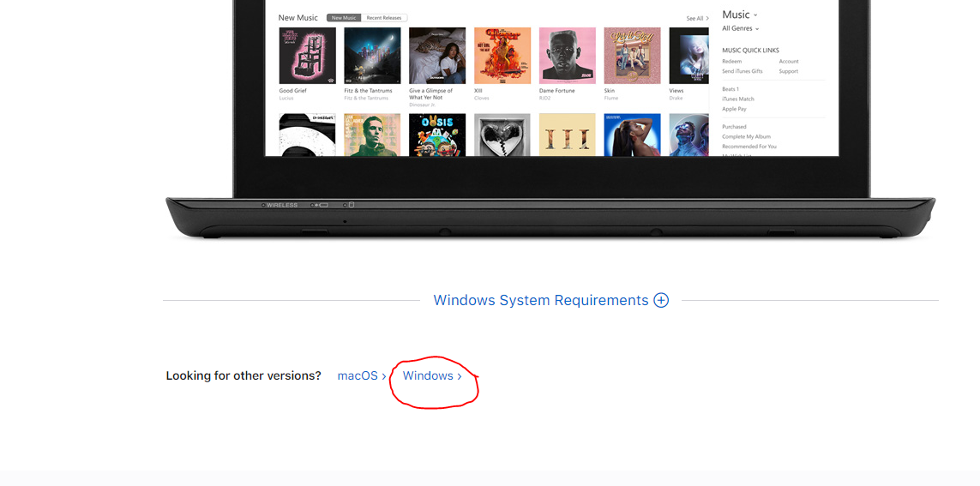Viewport: 980px width, 486px height.
Task: Open Give a Glimpse of What Yer Not cover
Action: pyautogui.click(x=437, y=56)
